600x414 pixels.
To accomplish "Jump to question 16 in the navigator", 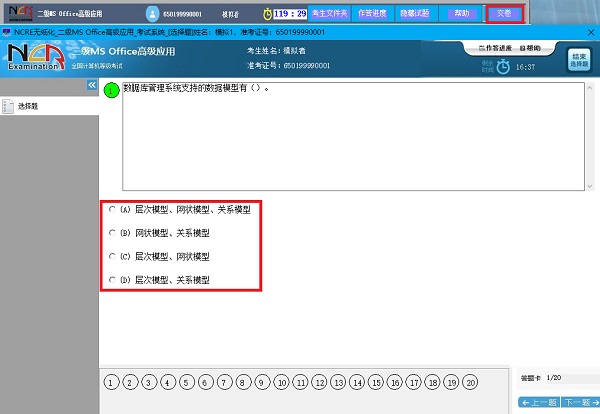I will coord(395,382).
